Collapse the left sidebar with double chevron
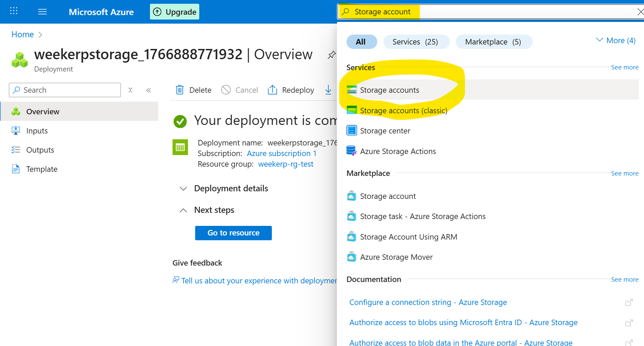The image size is (644, 346). 149,90
